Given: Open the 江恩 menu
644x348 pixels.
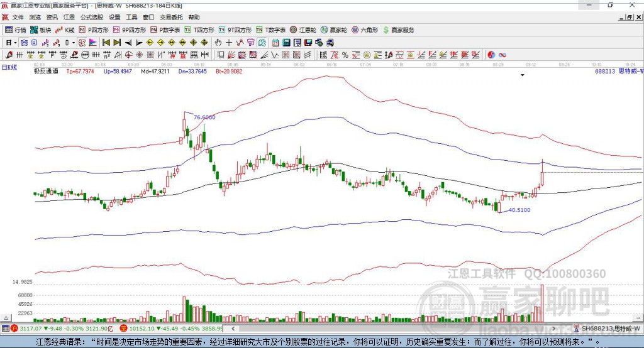Looking at the screenshot, I should point(69,17).
